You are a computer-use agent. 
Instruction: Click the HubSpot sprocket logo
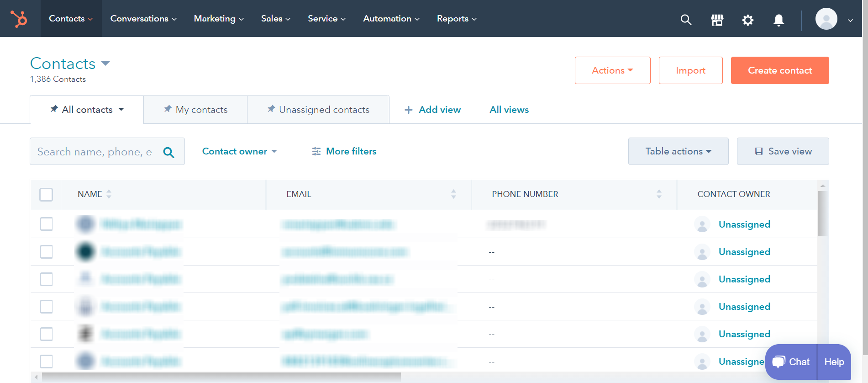tap(19, 19)
